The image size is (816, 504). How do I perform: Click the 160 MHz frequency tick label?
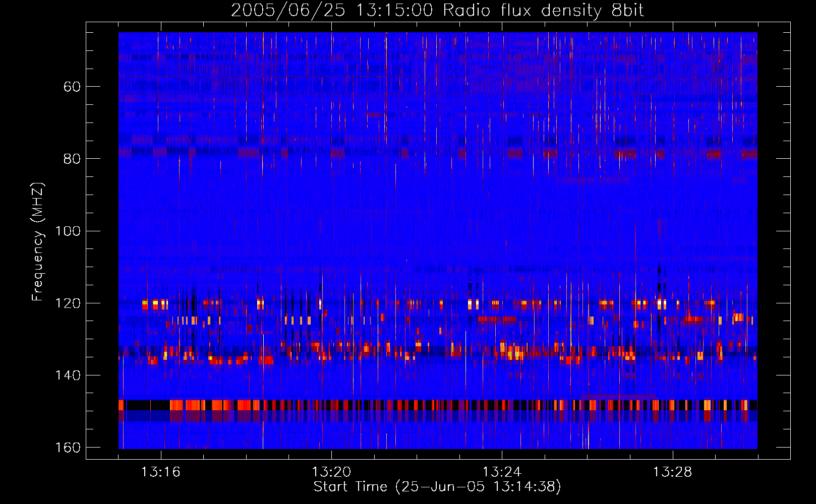68,448
